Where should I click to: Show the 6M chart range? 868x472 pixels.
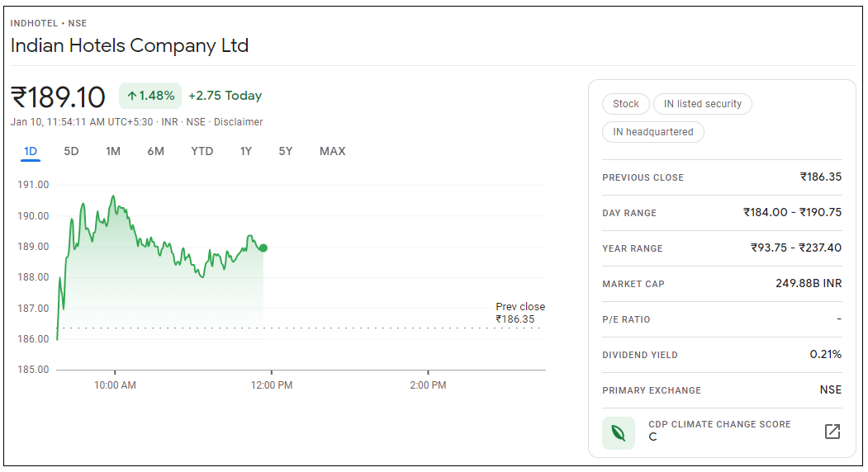(155, 151)
